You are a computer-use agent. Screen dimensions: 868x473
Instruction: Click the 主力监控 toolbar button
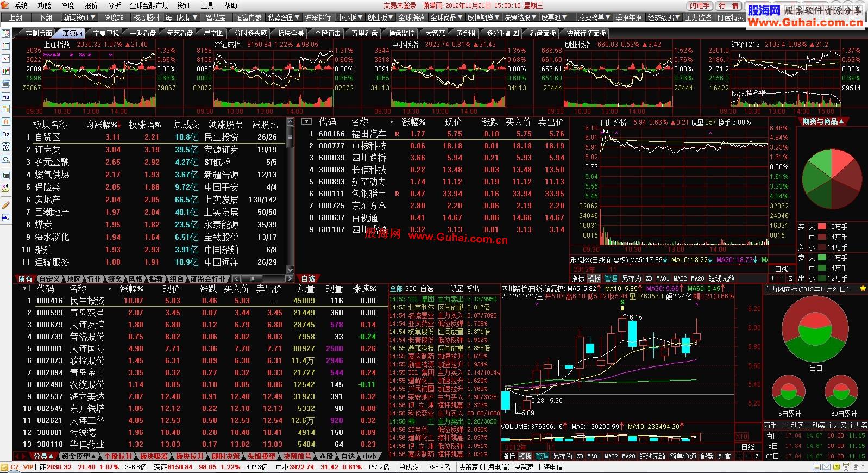pos(698,17)
